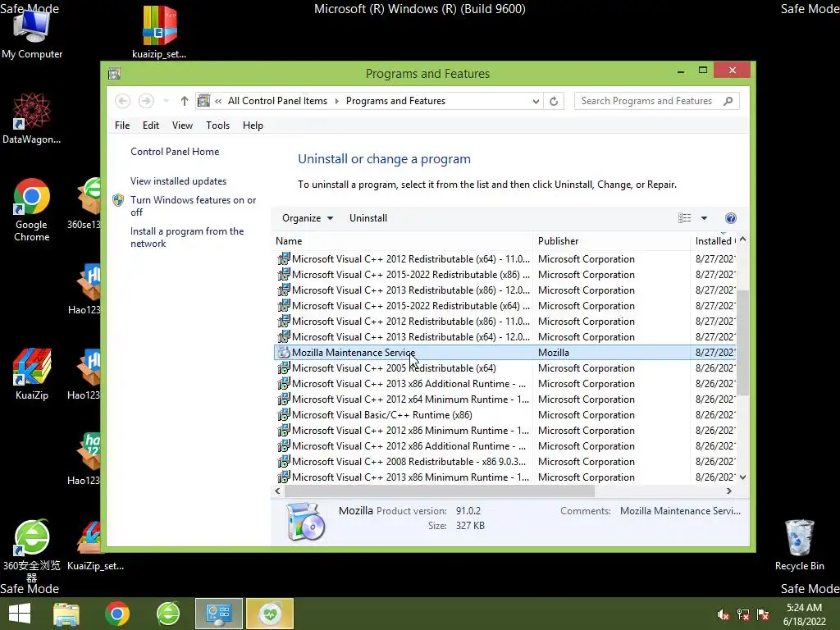
Task: Expand the view options dropdown arrow
Action: pyautogui.click(x=704, y=218)
